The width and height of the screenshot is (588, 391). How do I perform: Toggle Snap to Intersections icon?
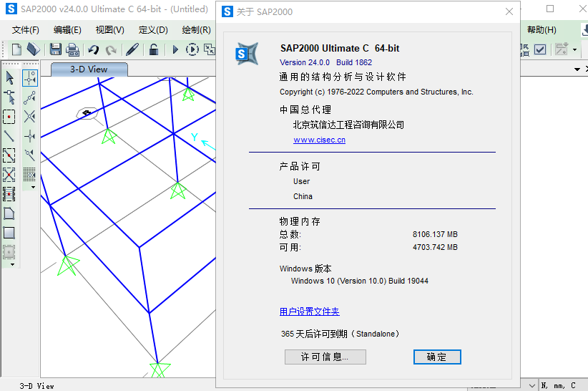tap(29, 117)
